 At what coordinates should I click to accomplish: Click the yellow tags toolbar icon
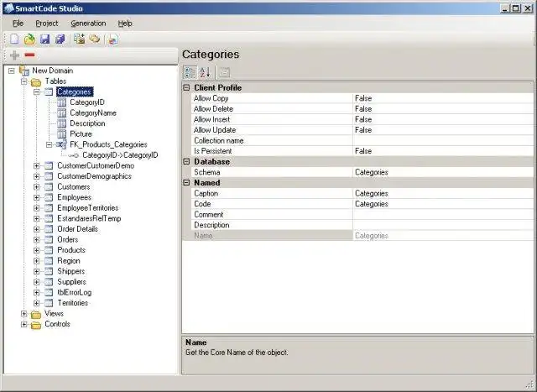[95, 39]
